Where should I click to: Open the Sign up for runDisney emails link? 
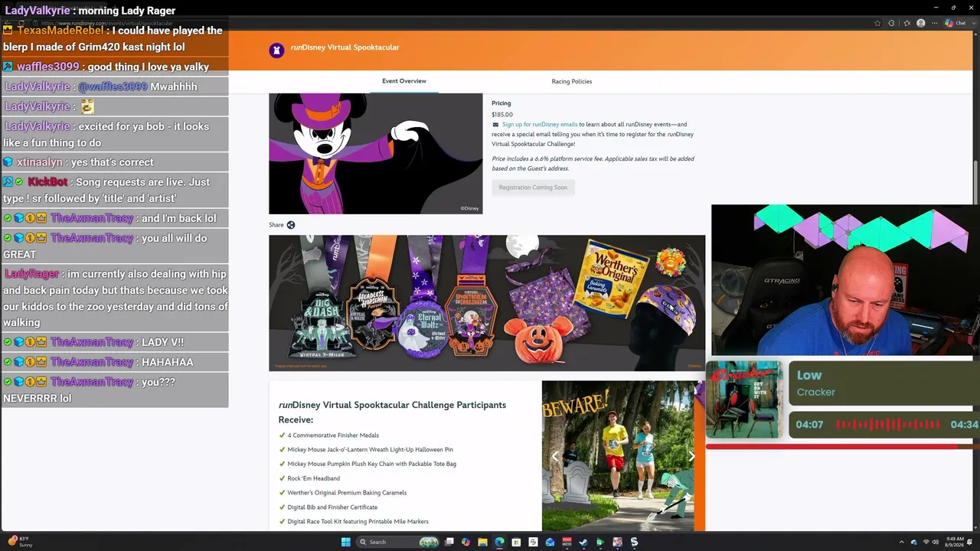click(540, 124)
